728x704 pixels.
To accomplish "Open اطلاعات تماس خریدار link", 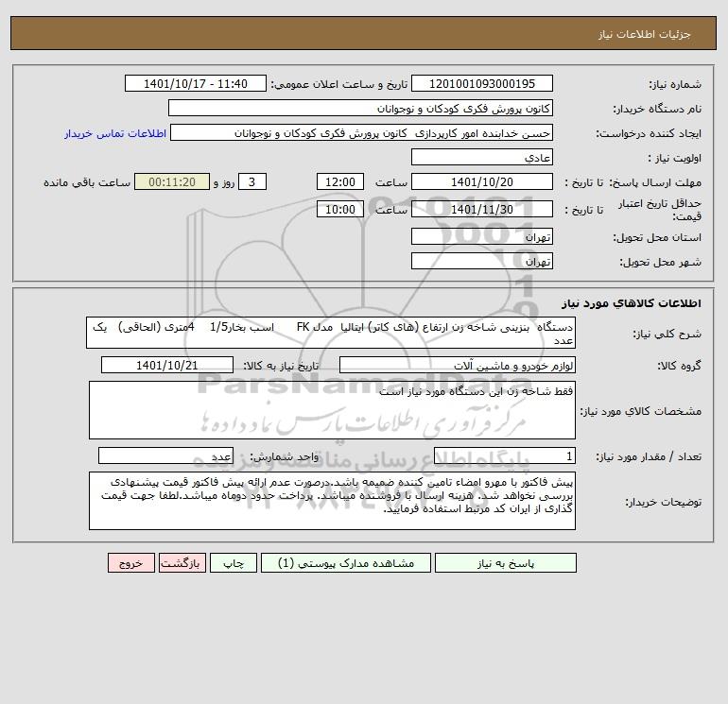I will click(115, 133).
